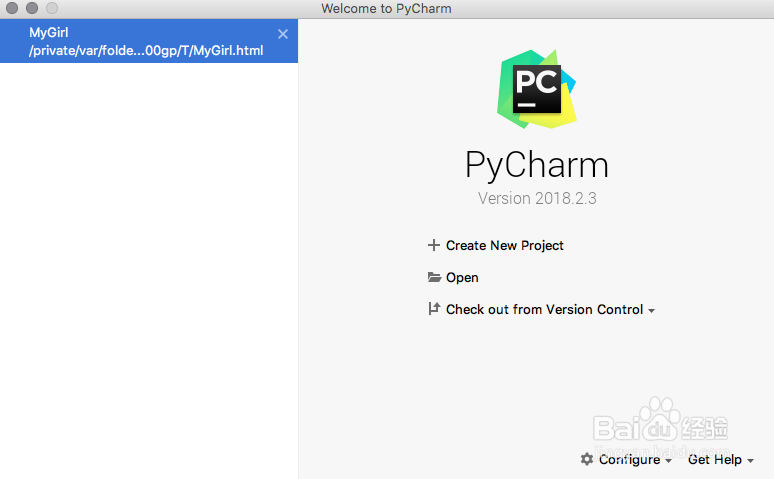Viewport: 774px width, 479px height.
Task: Close the Welcome to PyCharm window
Action: (x=12, y=8)
